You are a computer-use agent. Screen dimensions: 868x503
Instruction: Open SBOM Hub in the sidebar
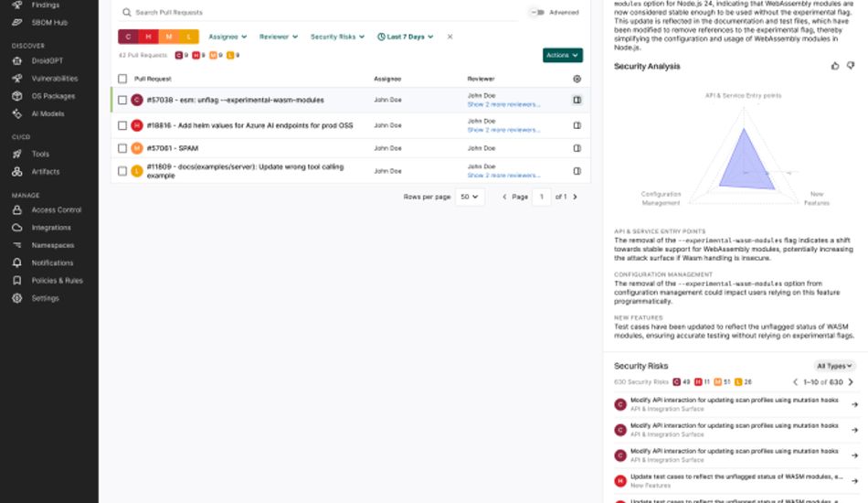click(49, 22)
